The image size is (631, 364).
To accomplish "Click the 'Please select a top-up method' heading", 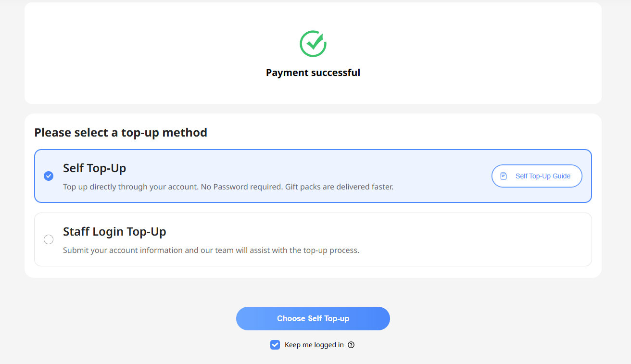I will (121, 132).
